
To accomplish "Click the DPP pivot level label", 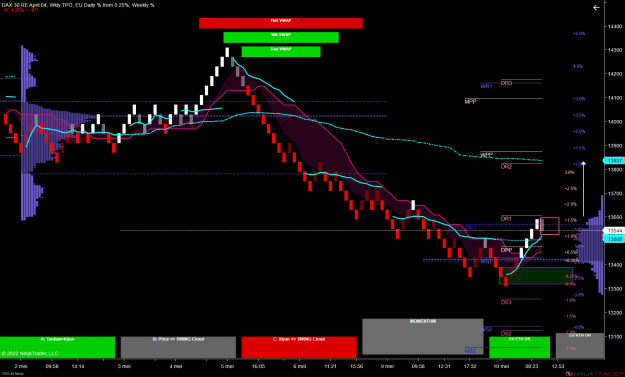I will 506,250.
